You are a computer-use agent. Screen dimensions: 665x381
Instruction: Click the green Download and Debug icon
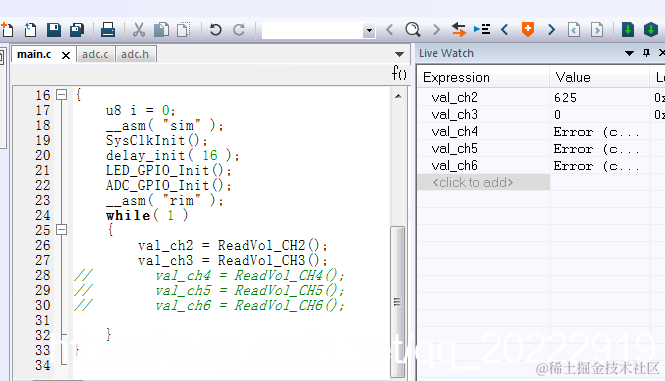tap(628, 30)
